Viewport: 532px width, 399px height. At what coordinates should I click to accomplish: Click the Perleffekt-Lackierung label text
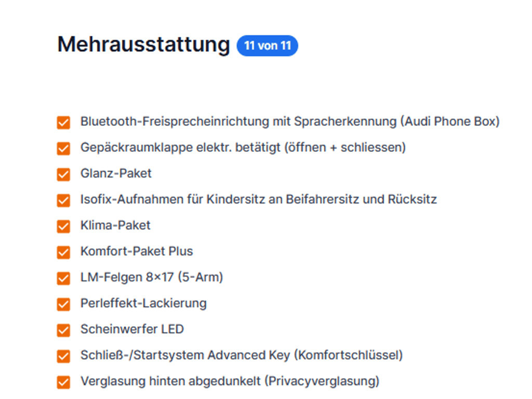(143, 303)
